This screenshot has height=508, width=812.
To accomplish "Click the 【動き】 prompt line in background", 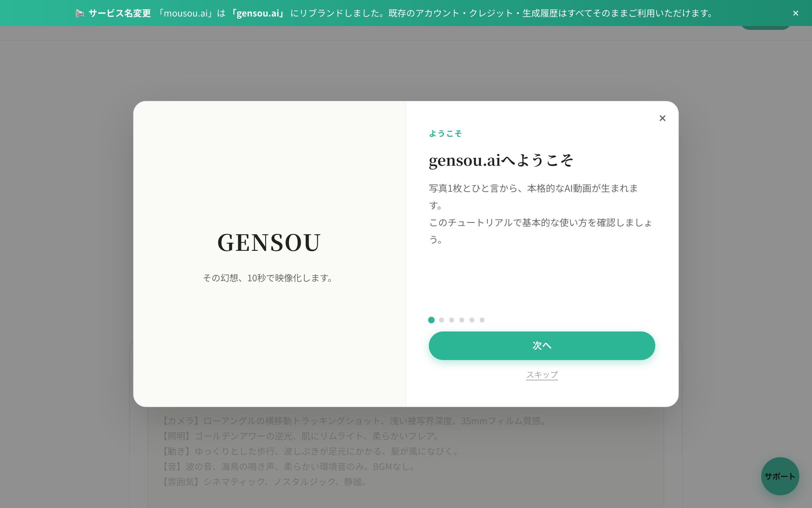I will pos(310,451).
